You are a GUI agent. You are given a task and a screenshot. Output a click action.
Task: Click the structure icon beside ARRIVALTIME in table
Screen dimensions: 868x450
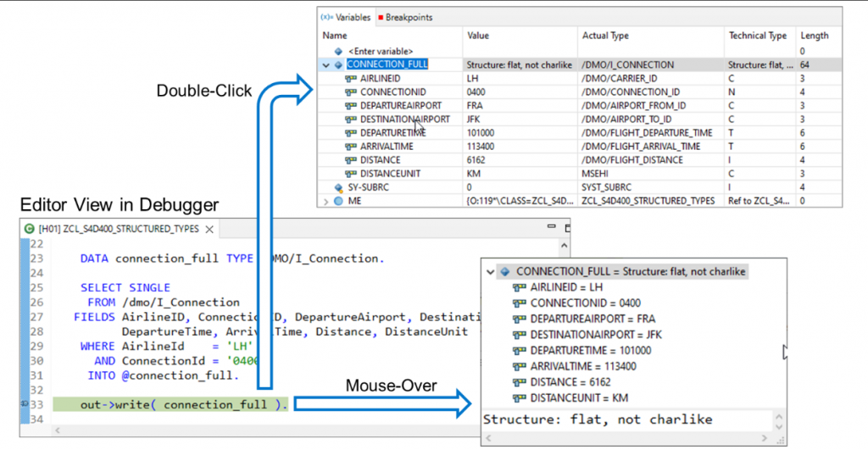tap(350, 146)
